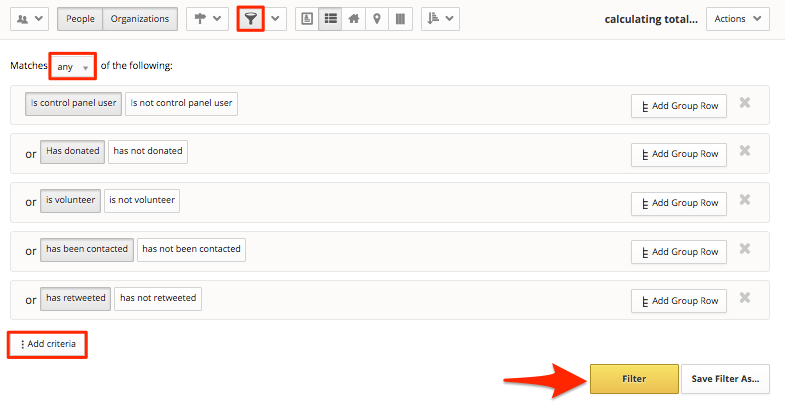Click the yellow Filter button

pyautogui.click(x=634, y=379)
